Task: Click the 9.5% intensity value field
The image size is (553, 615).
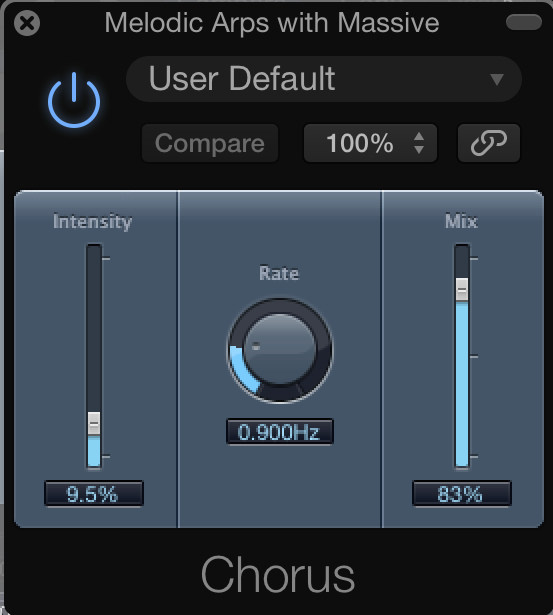Action: (x=94, y=493)
